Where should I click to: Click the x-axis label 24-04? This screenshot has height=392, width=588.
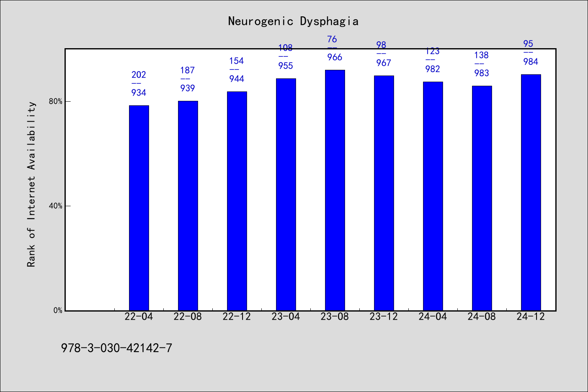[x=433, y=316]
